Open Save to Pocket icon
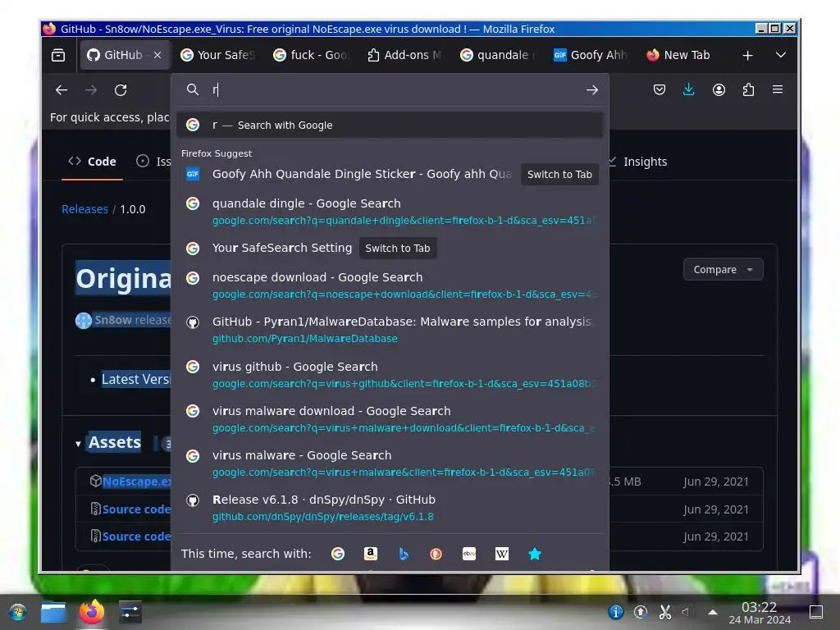Screen dimensions: 840x630 (x=660, y=89)
